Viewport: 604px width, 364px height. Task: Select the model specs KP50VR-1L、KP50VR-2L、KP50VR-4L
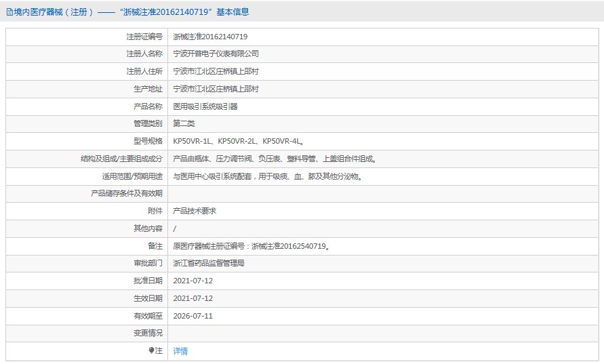coord(239,142)
